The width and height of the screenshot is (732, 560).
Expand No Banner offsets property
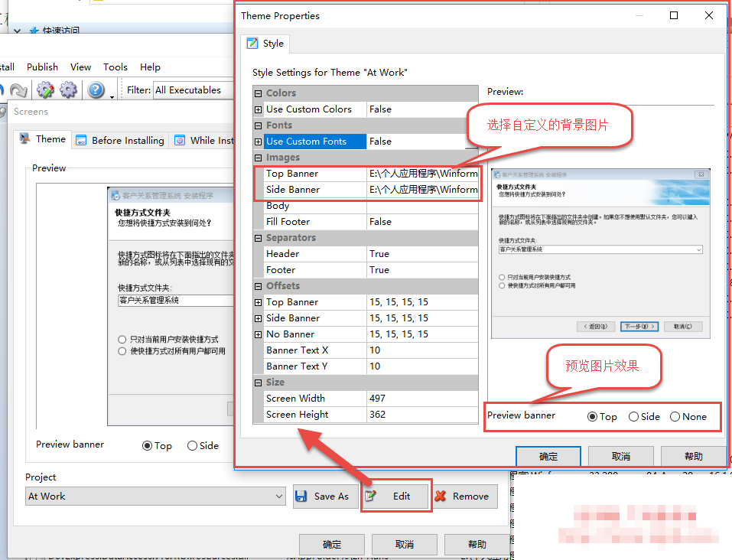(x=259, y=334)
